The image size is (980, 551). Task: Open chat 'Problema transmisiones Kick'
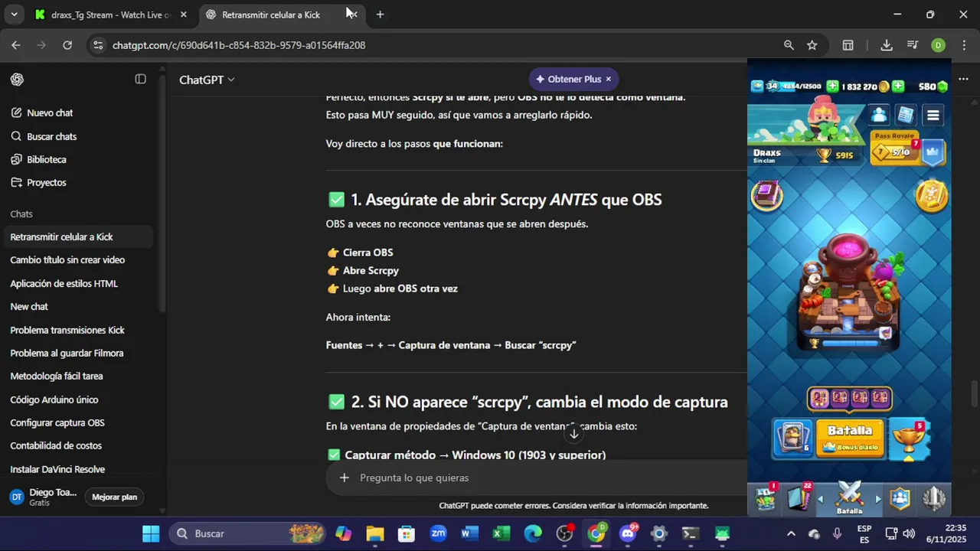click(x=67, y=331)
